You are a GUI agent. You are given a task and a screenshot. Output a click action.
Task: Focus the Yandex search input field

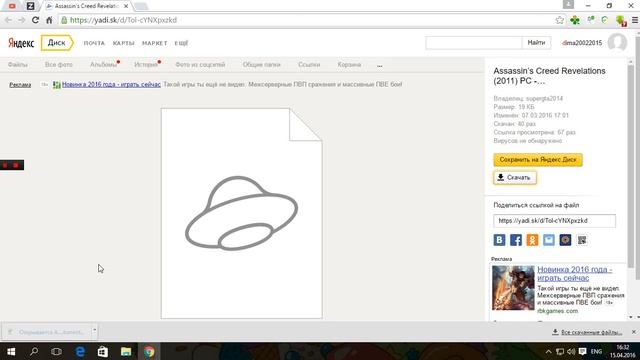pos(473,42)
